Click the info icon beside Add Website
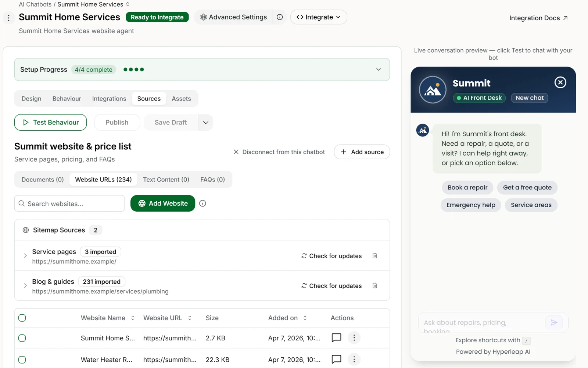 pyautogui.click(x=202, y=203)
